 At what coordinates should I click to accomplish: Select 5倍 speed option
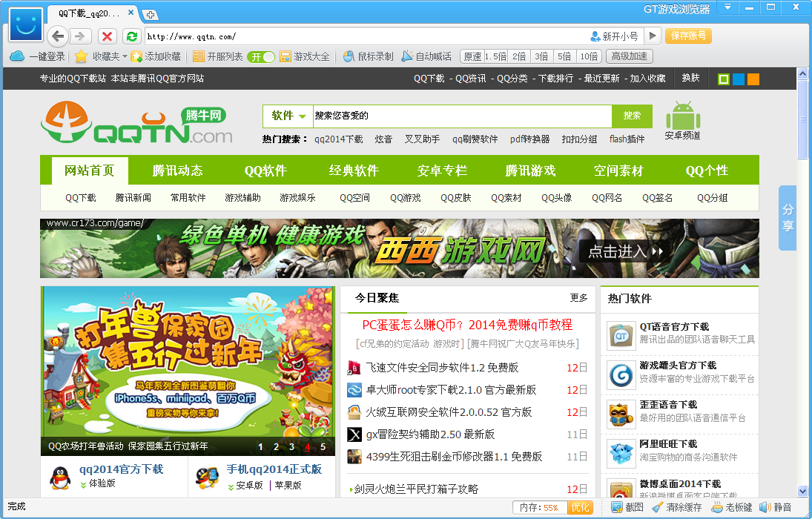pyautogui.click(x=564, y=56)
